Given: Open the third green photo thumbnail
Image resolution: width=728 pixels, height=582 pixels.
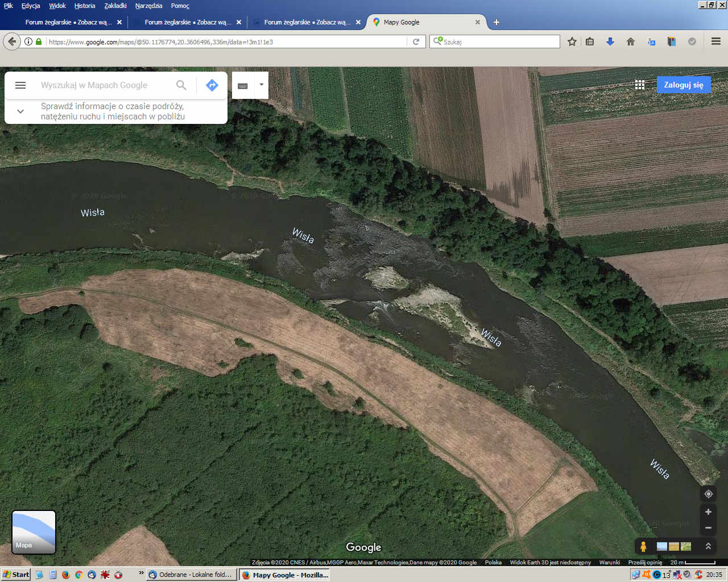Looking at the screenshot, I should 686,546.
